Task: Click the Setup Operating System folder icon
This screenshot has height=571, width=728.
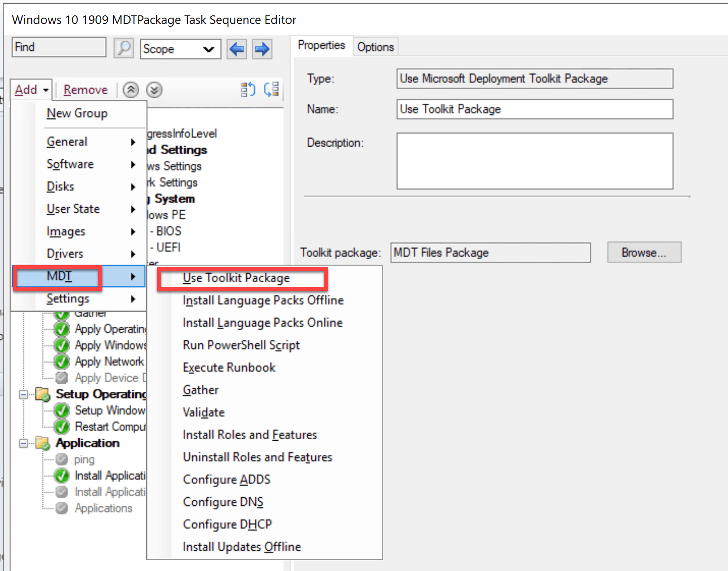Action: (x=43, y=394)
